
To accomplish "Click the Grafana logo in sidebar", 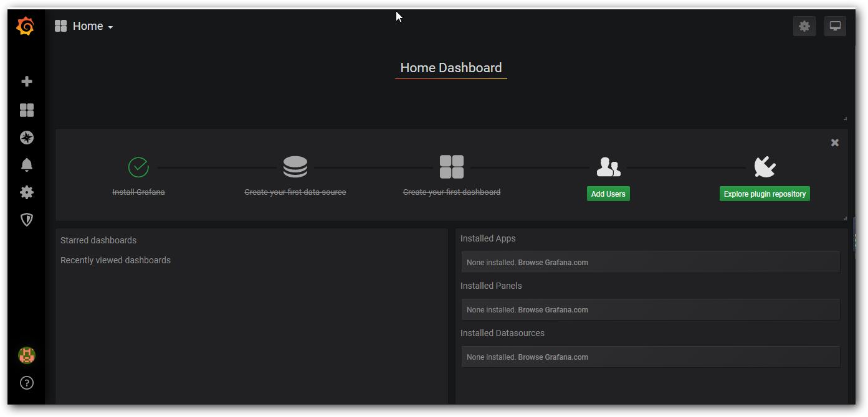I will pos(26,26).
